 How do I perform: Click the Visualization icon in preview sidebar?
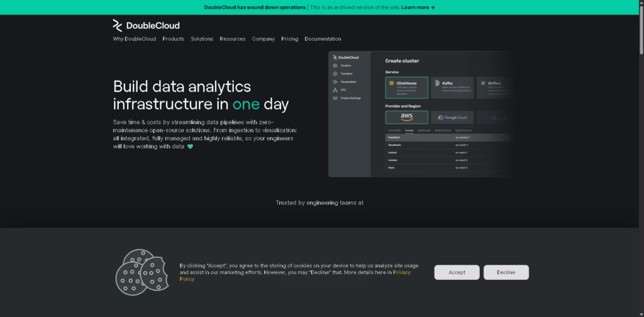tap(335, 82)
